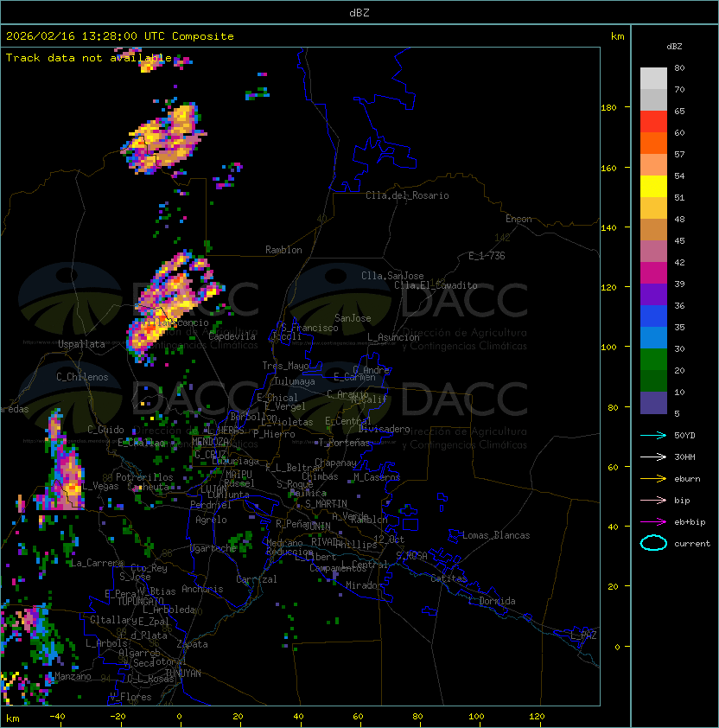Click the 'Uspallata' map label
719x728 pixels.
pos(82,344)
